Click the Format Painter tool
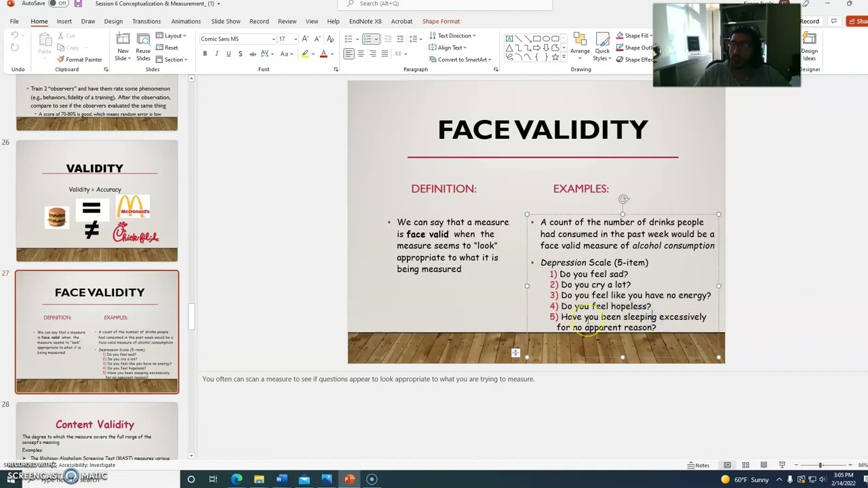This screenshot has width=868, height=488. (80, 60)
